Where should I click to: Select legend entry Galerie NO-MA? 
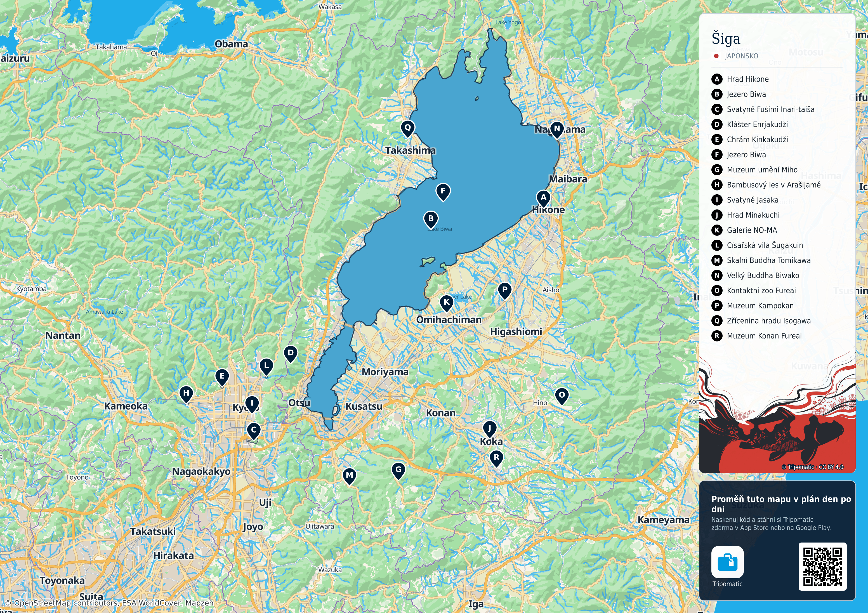click(x=752, y=230)
